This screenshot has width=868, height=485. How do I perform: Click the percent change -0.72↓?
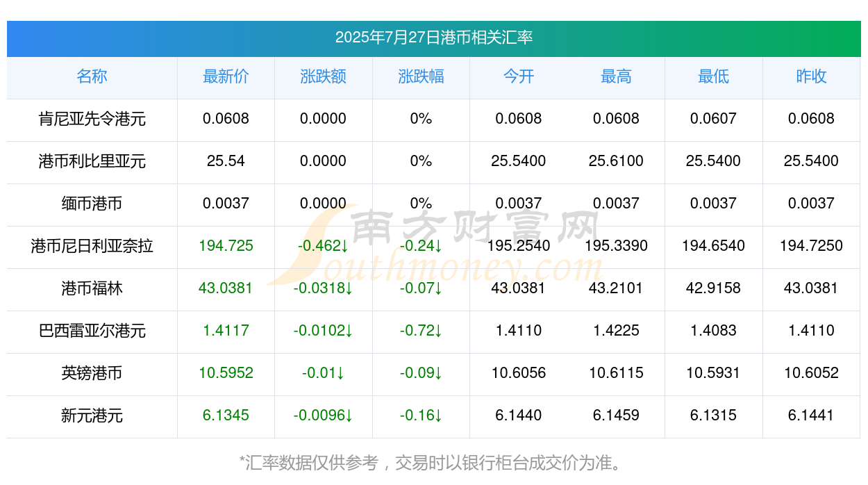point(421,331)
